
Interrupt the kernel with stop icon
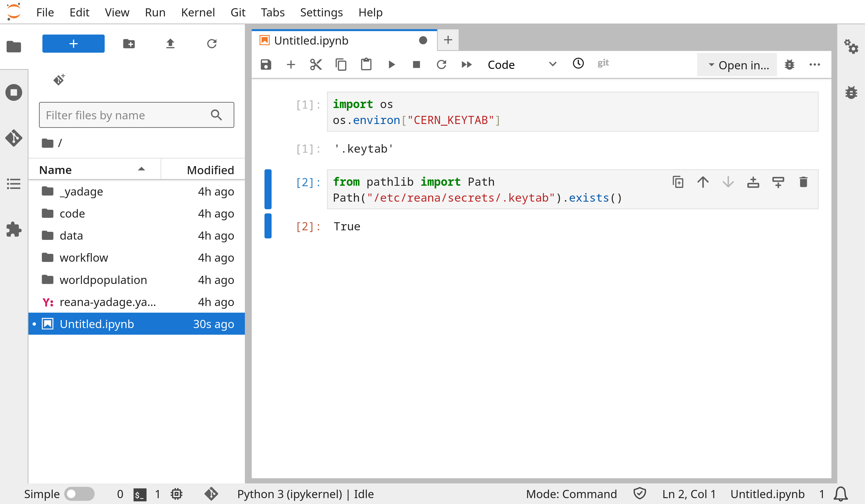pyautogui.click(x=416, y=64)
